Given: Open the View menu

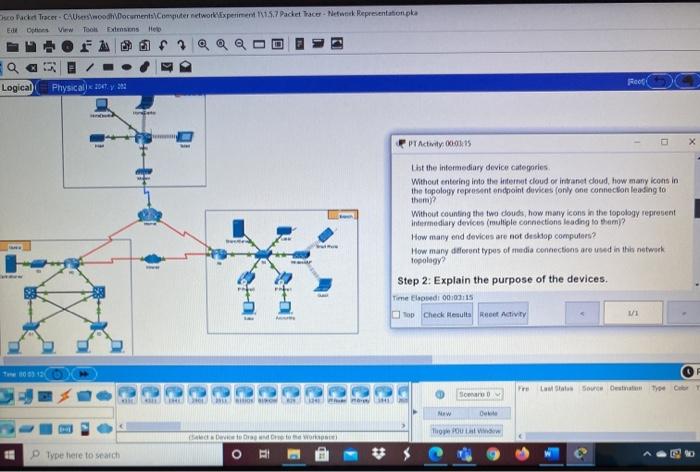Looking at the screenshot, I should click(x=65, y=29).
